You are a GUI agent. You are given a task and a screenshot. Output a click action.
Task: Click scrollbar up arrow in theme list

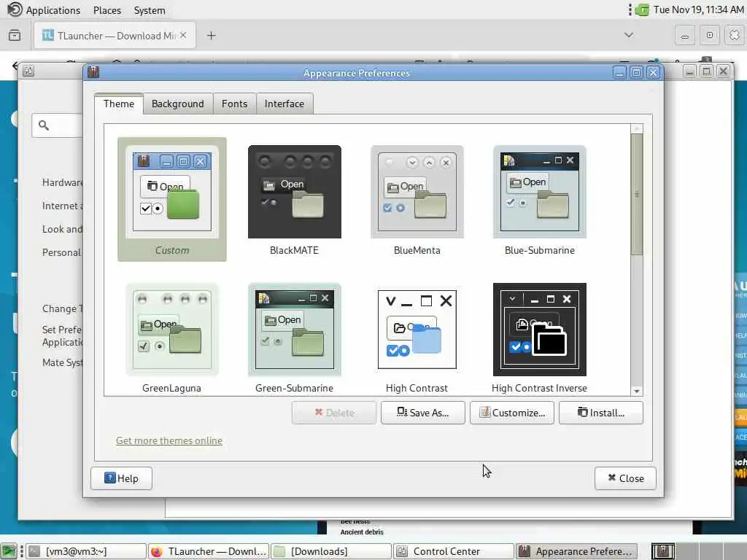[x=636, y=128]
